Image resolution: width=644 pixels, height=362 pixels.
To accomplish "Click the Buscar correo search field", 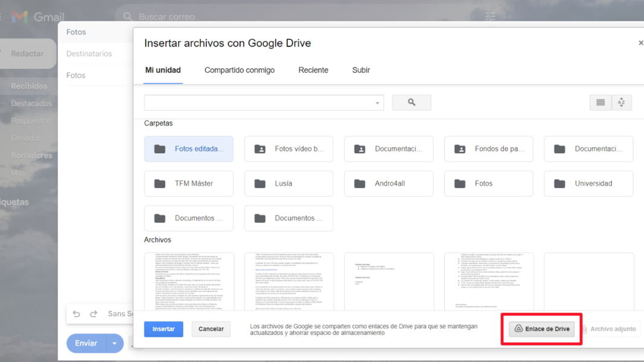I will coord(304,17).
